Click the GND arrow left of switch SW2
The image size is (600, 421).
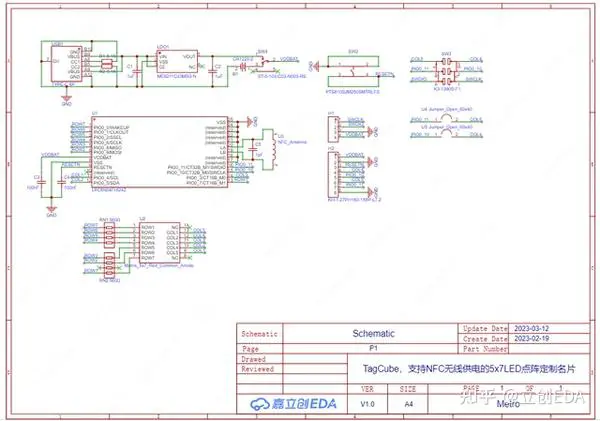point(315,66)
